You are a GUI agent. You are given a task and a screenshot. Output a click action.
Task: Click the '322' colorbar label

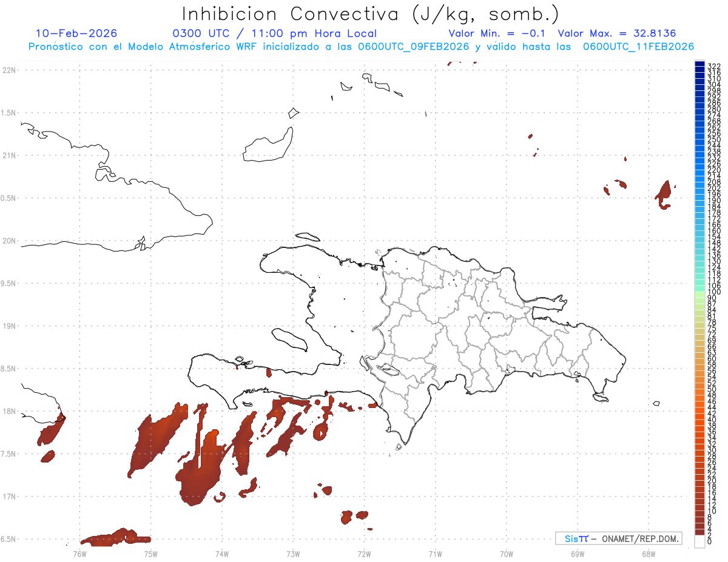tap(714, 65)
